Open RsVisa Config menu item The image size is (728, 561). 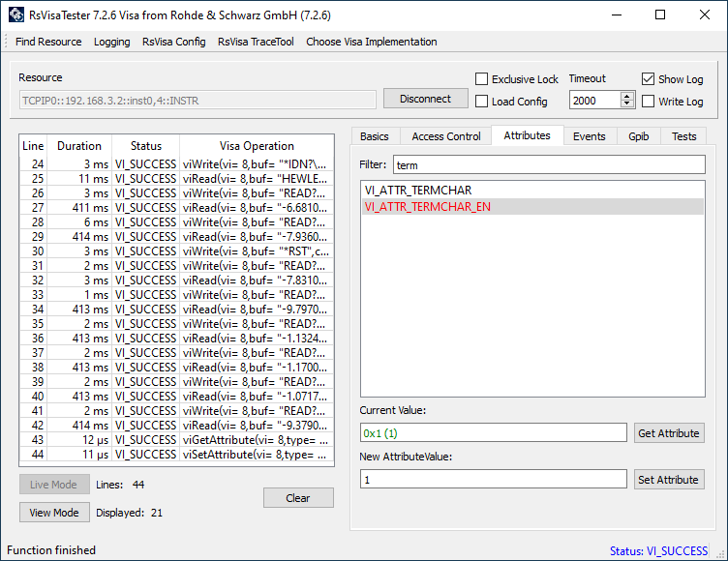(x=173, y=42)
